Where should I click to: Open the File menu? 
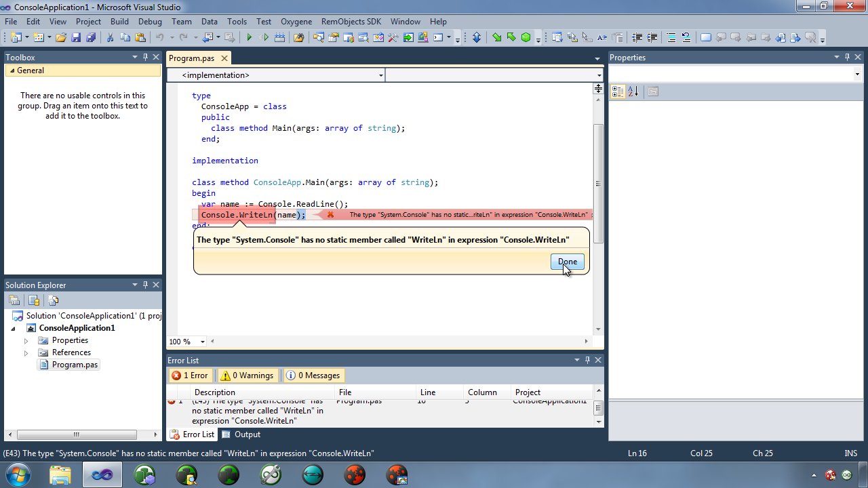tap(11, 22)
